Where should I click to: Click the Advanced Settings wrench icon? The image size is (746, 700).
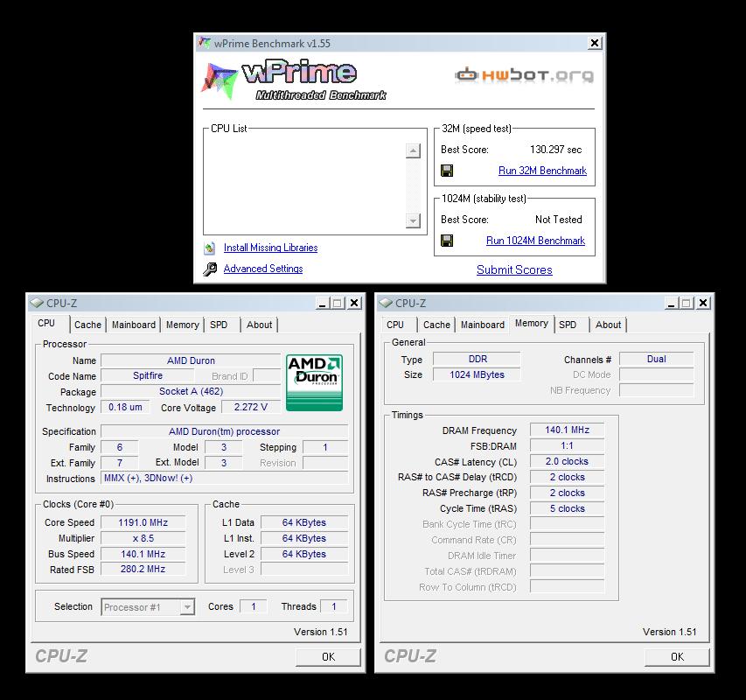[x=210, y=269]
